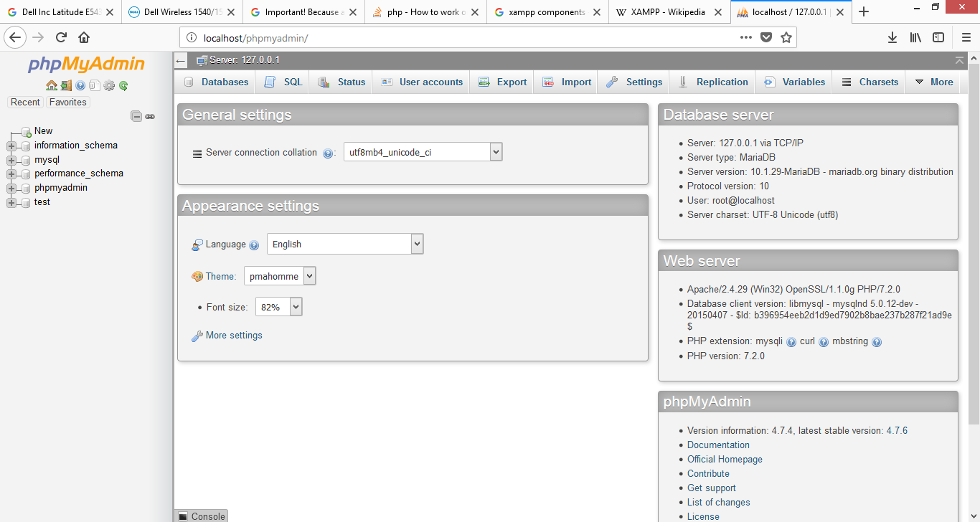The width and height of the screenshot is (980, 522).
Task: Click the Contribute link
Action: coord(708,474)
